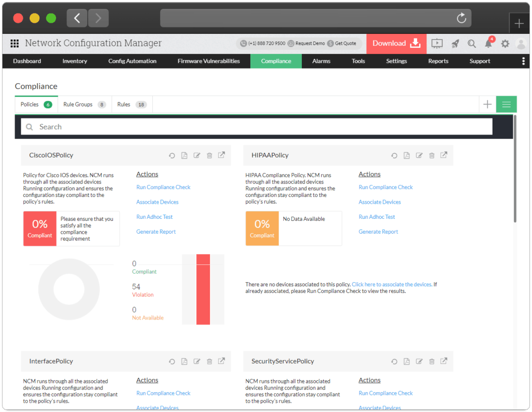Edit the CiscoIOSPolicy
Image resolution: width=532 pixels, height=412 pixels.
(x=197, y=155)
